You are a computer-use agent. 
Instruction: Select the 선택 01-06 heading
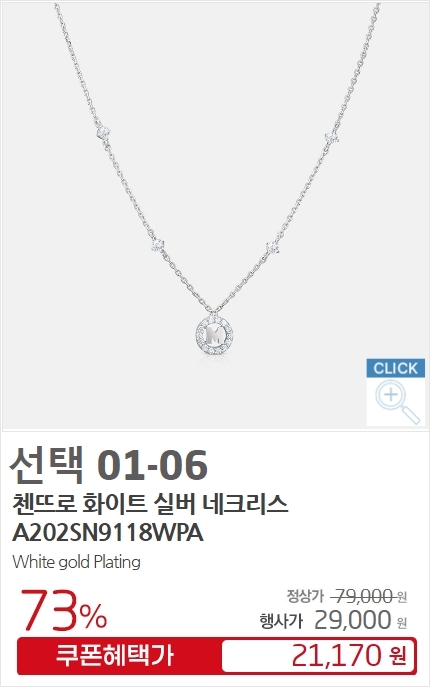click(109, 464)
